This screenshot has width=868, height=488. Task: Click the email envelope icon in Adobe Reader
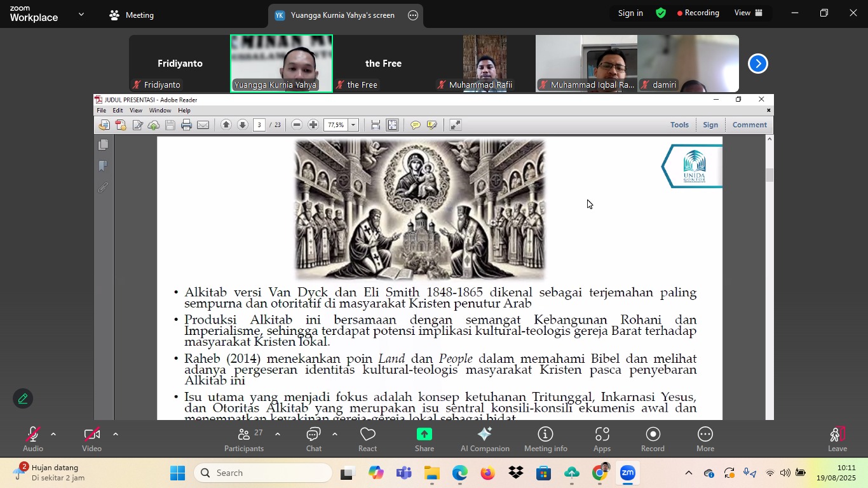click(x=203, y=125)
